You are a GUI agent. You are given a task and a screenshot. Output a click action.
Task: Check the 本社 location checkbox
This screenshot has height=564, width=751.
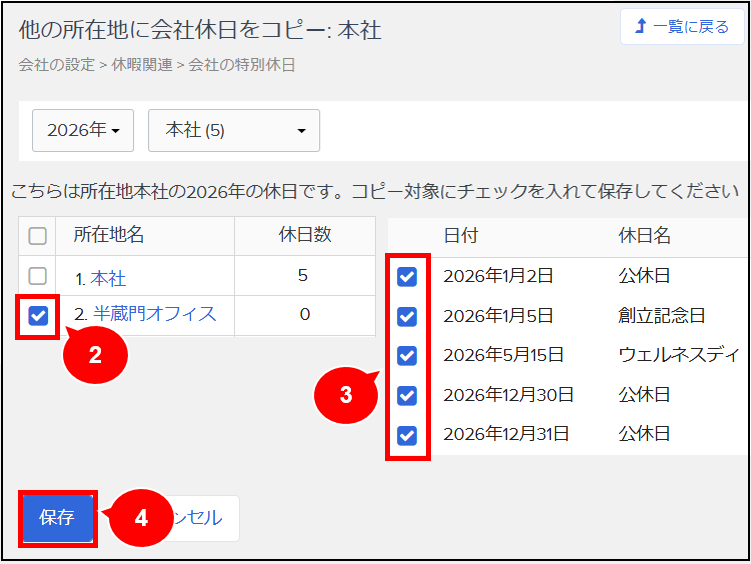(x=38, y=276)
